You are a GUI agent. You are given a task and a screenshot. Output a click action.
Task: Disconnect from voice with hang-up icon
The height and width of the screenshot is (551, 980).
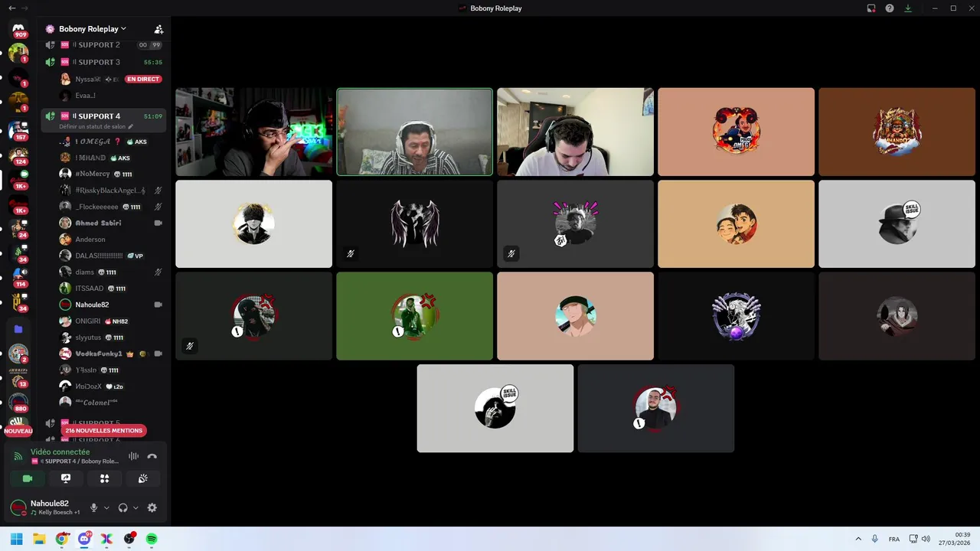point(152,456)
